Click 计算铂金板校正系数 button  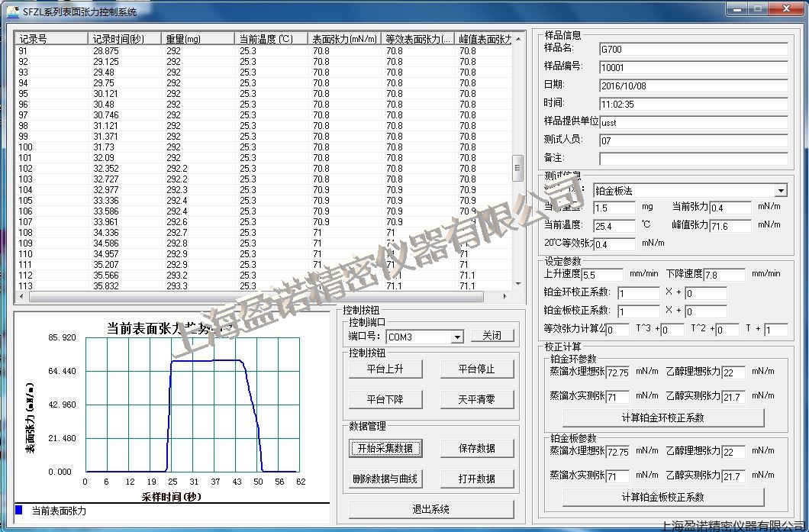pos(662,497)
